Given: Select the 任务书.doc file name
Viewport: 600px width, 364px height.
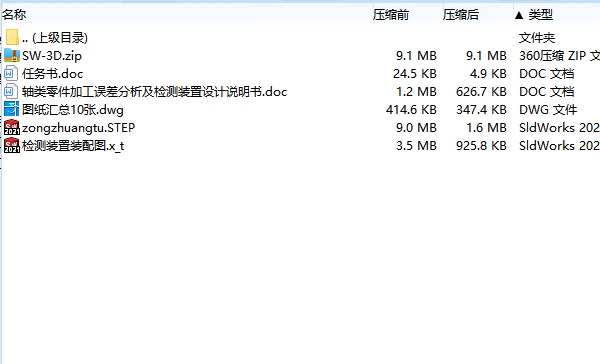Looking at the screenshot, I should 52,73.
